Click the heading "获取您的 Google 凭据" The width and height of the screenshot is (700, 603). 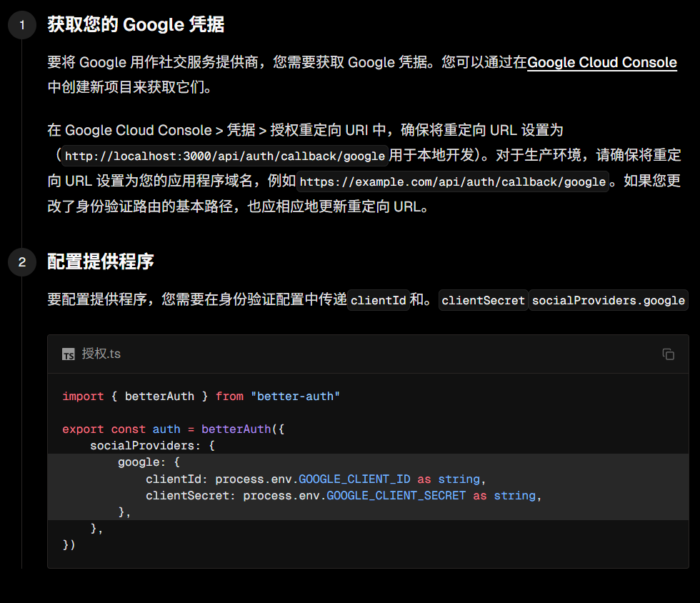136,25
